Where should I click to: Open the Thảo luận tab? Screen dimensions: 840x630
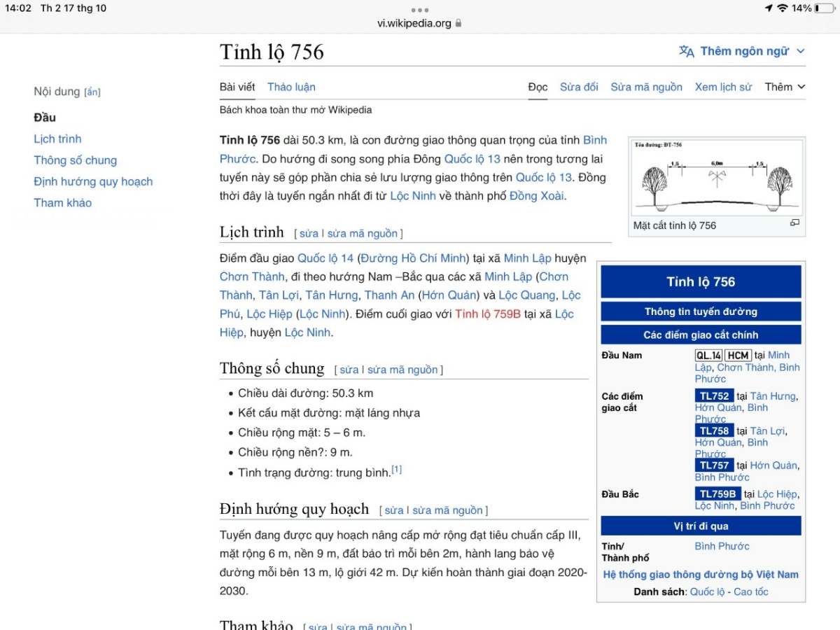coord(291,87)
